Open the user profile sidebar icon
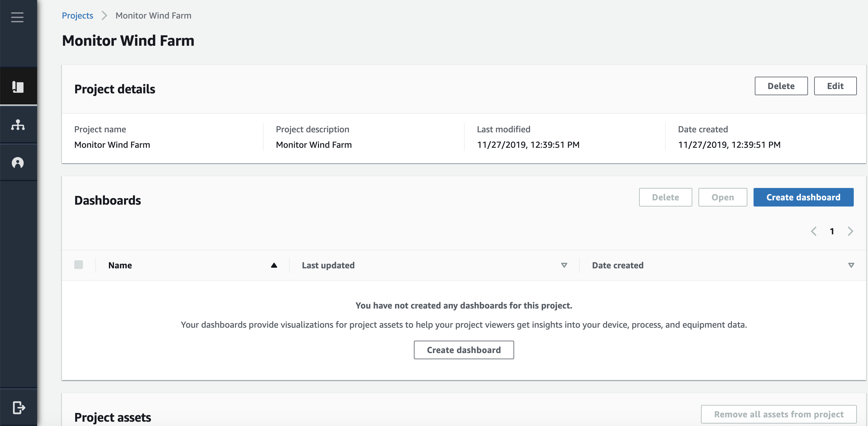 (18, 163)
